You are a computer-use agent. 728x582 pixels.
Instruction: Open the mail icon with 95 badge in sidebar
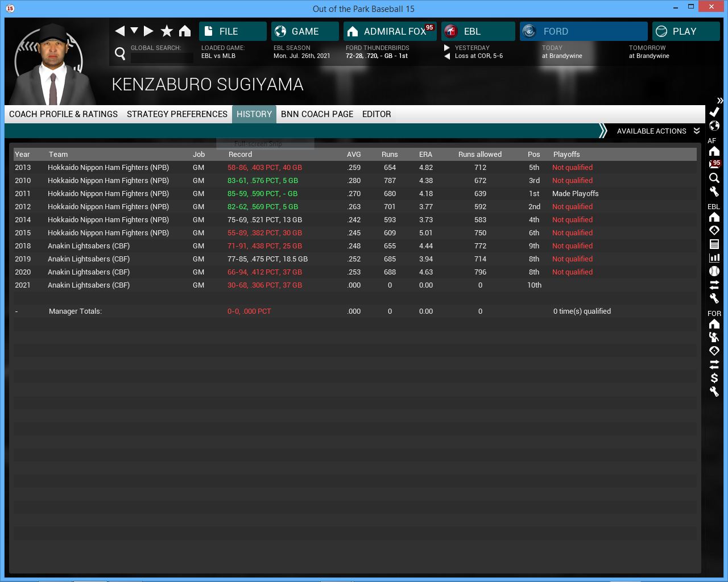[x=714, y=164]
